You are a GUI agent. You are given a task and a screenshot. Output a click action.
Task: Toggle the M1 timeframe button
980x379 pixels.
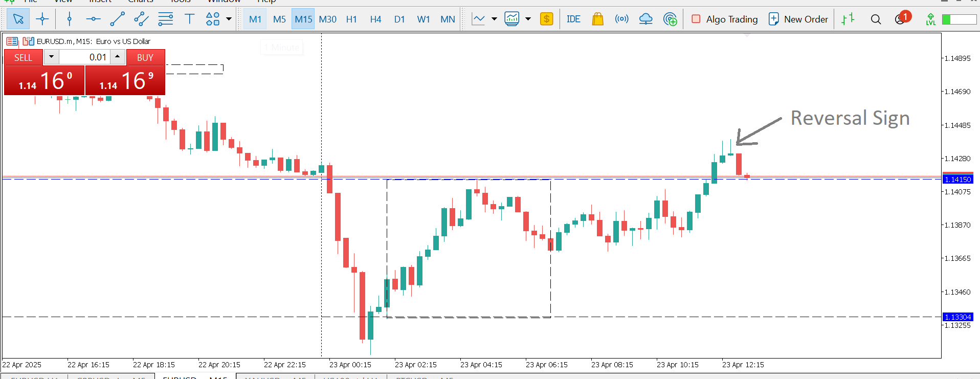click(x=255, y=19)
